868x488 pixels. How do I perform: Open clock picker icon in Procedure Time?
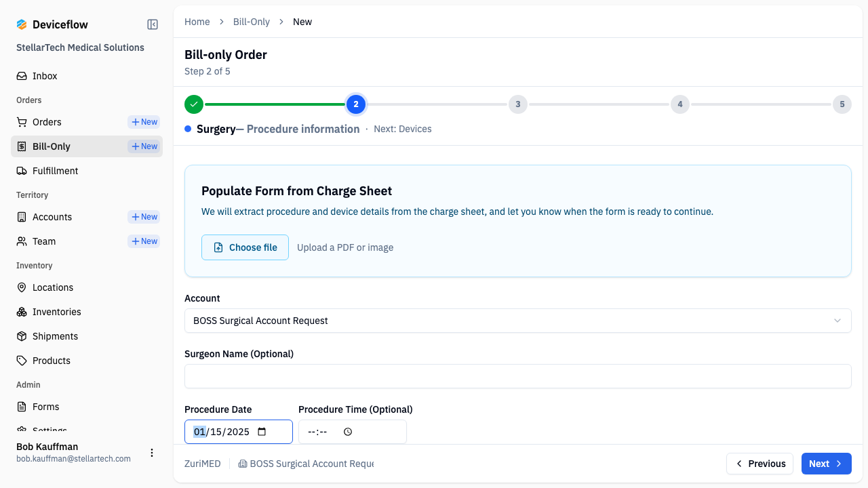click(x=348, y=432)
